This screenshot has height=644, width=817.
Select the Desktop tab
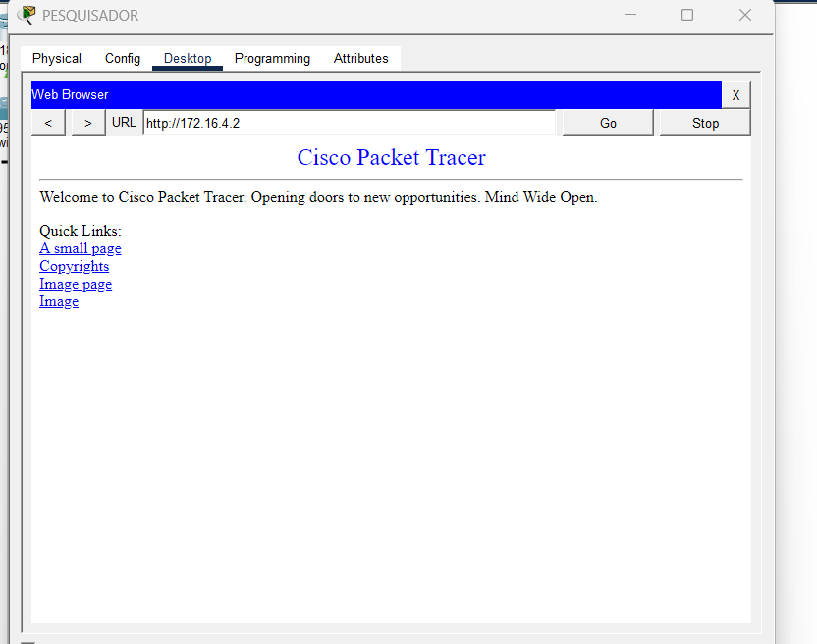click(188, 58)
